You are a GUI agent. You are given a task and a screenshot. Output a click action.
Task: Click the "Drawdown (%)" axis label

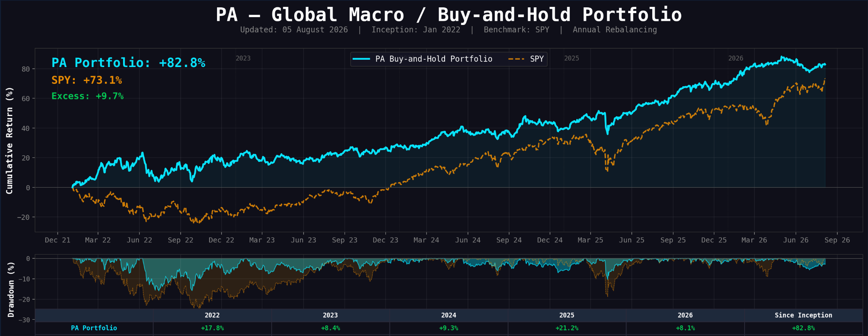[x=11, y=289]
